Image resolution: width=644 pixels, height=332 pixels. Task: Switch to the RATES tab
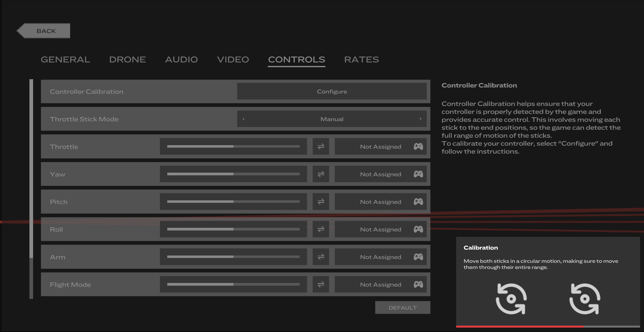362,60
